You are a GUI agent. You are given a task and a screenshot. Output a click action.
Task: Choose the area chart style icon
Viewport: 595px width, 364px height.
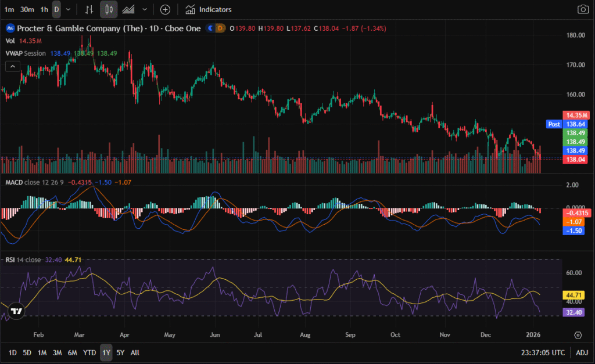[x=128, y=9]
